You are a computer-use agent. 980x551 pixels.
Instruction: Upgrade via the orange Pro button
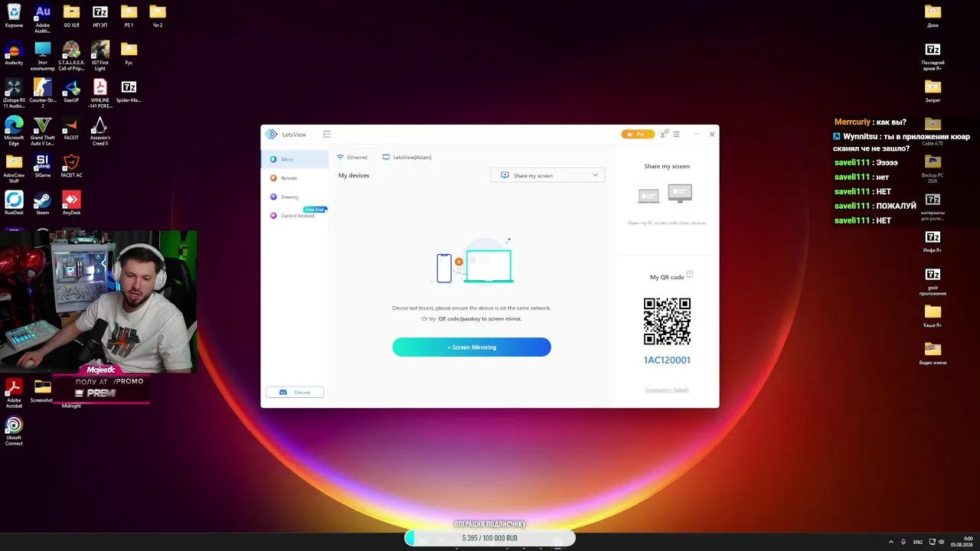[638, 134]
